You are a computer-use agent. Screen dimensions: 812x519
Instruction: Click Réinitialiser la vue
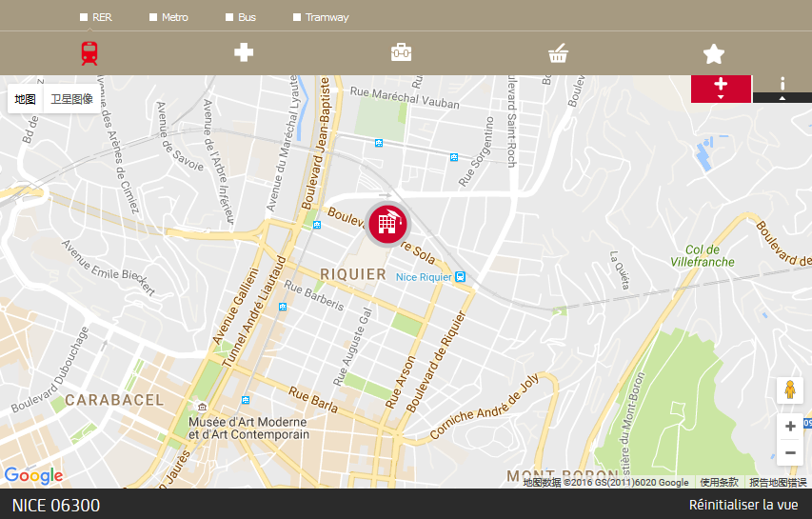click(x=743, y=505)
